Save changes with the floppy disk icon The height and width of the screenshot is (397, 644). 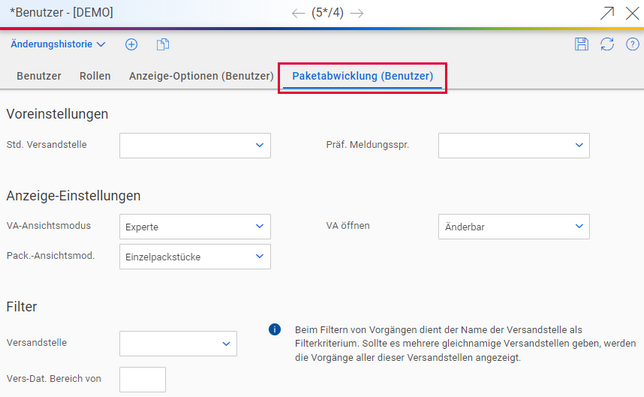(582, 44)
